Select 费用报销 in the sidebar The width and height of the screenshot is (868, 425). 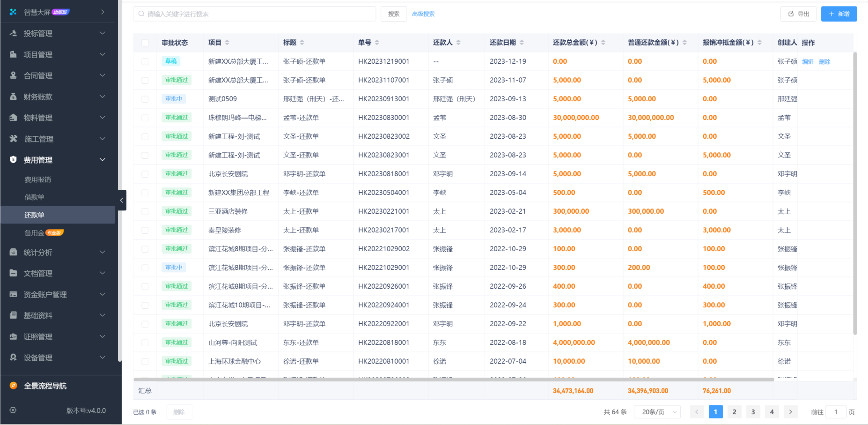38,179
